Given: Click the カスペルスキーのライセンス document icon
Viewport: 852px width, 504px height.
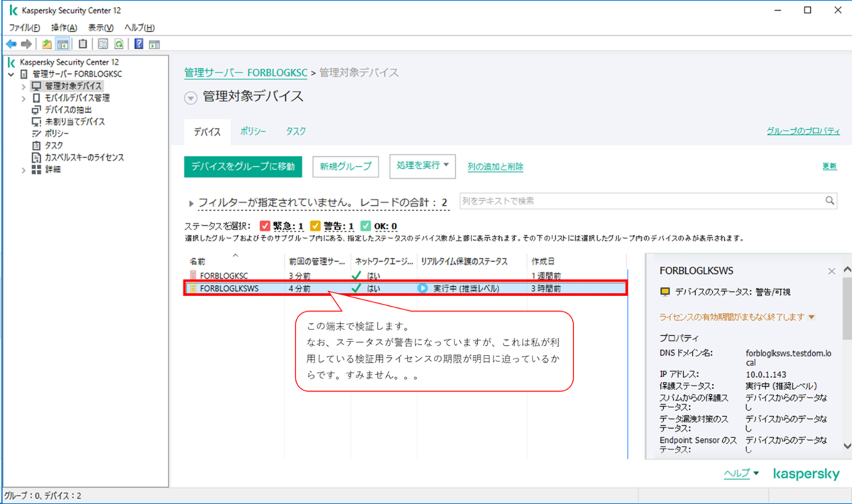Looking at the screenshot, I should coord(37,158).
